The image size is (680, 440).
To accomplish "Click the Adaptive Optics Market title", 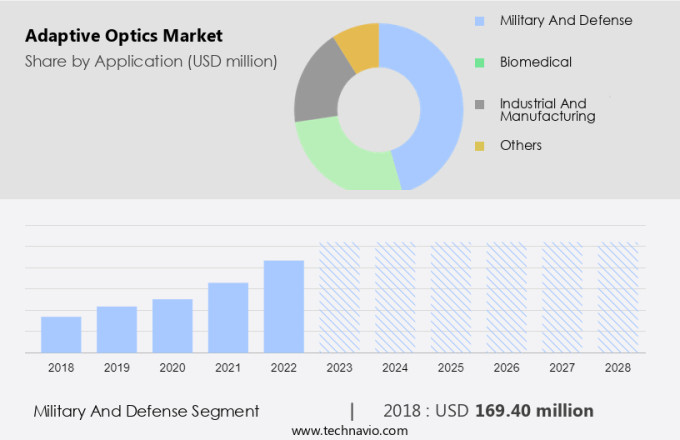I will pyautogui.click(x=124, y=36).
